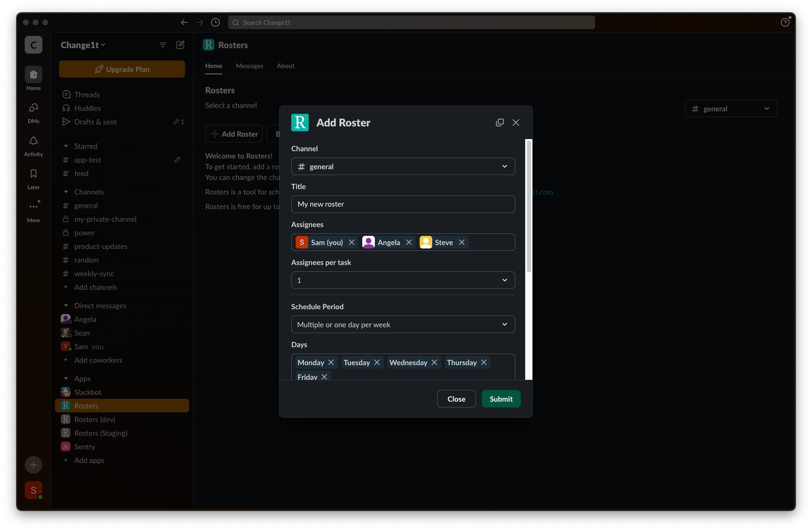The height and width of the screenshot is (531, 812).
Task: Open the Change1t workspace switcher tile
Action: (x=34, y=45)
